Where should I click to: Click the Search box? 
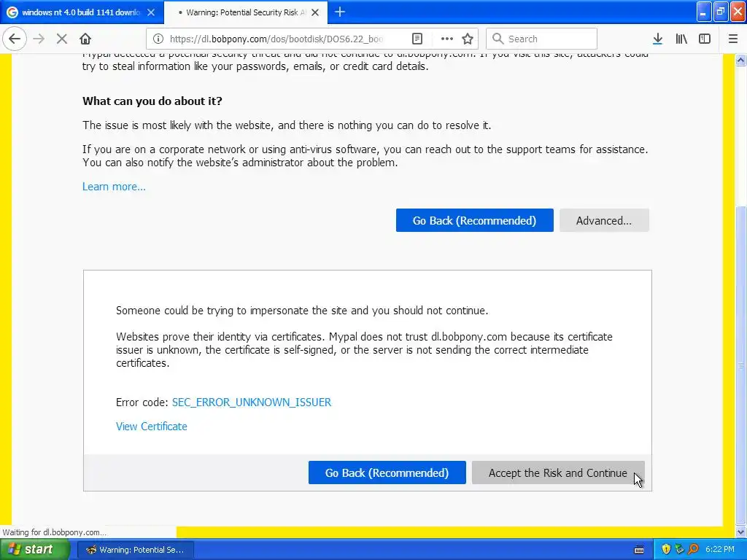tap(541, 39)
